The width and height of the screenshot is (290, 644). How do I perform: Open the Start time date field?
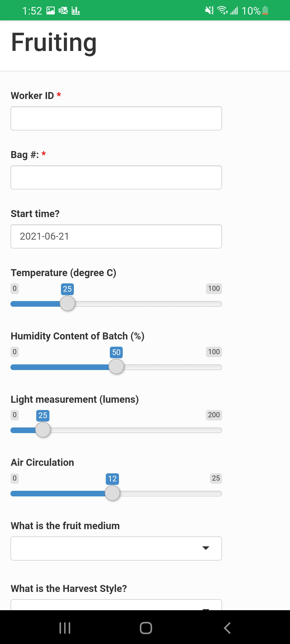click(116, 236)
